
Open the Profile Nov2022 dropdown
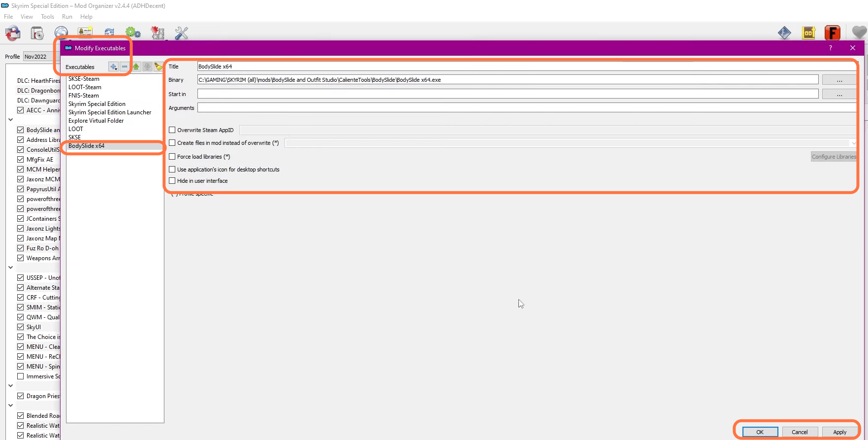click(41, 57)
